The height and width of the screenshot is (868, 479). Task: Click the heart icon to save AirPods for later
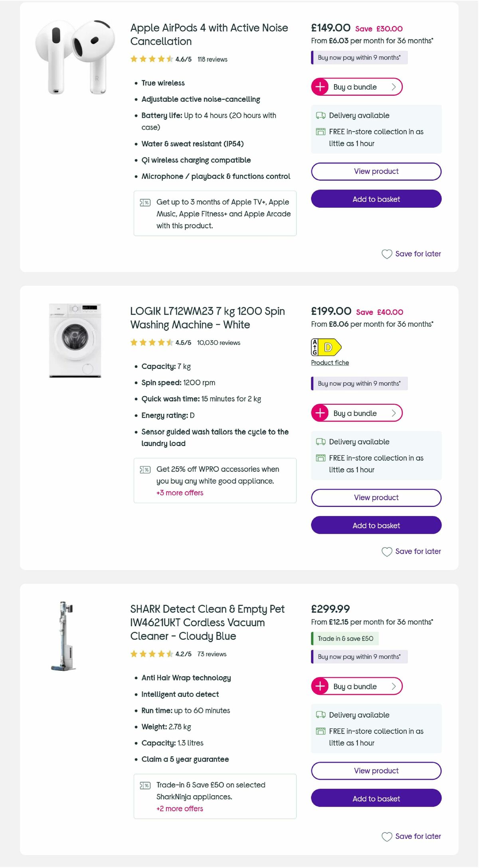coord(386,254)
